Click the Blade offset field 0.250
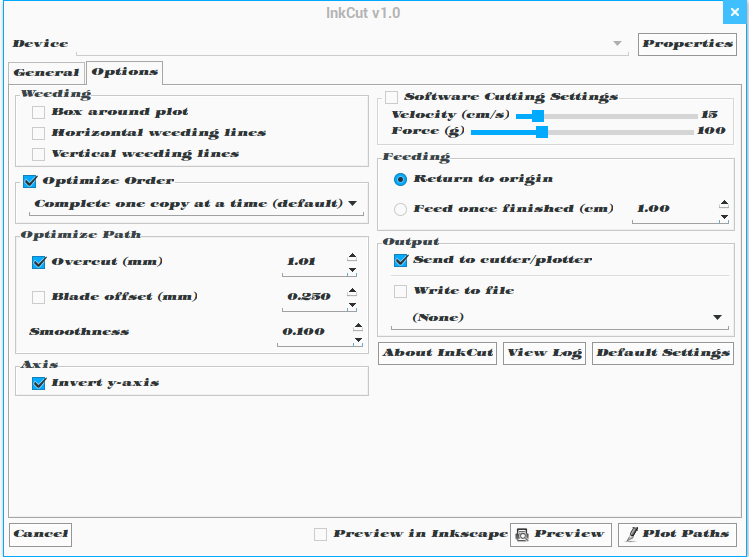The height and width of the screenshot is (557, 749). (x=314, y=297)
